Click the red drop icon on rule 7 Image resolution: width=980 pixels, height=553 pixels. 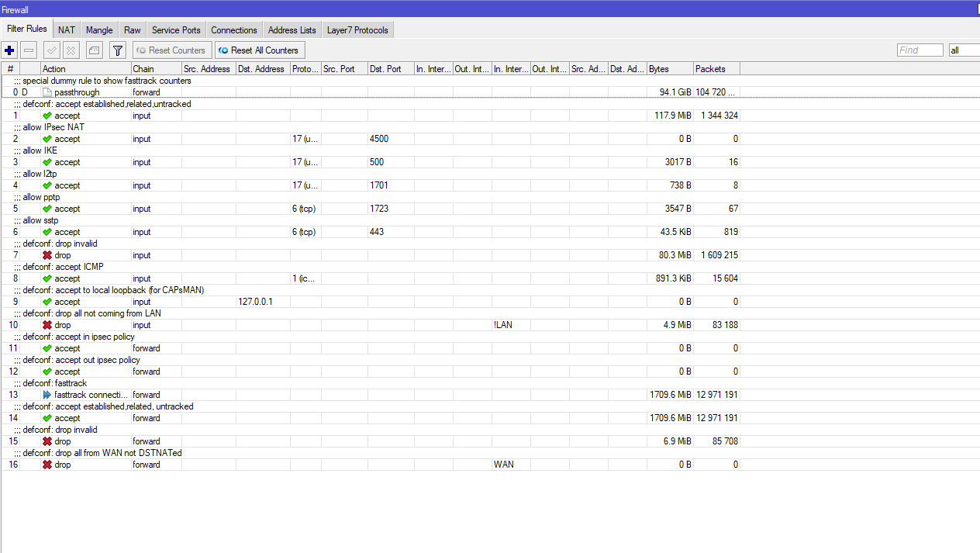[x=47, y=254]
